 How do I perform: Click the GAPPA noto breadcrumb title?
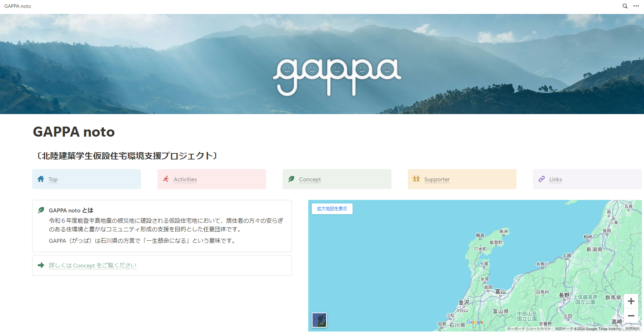coord(18,6)
